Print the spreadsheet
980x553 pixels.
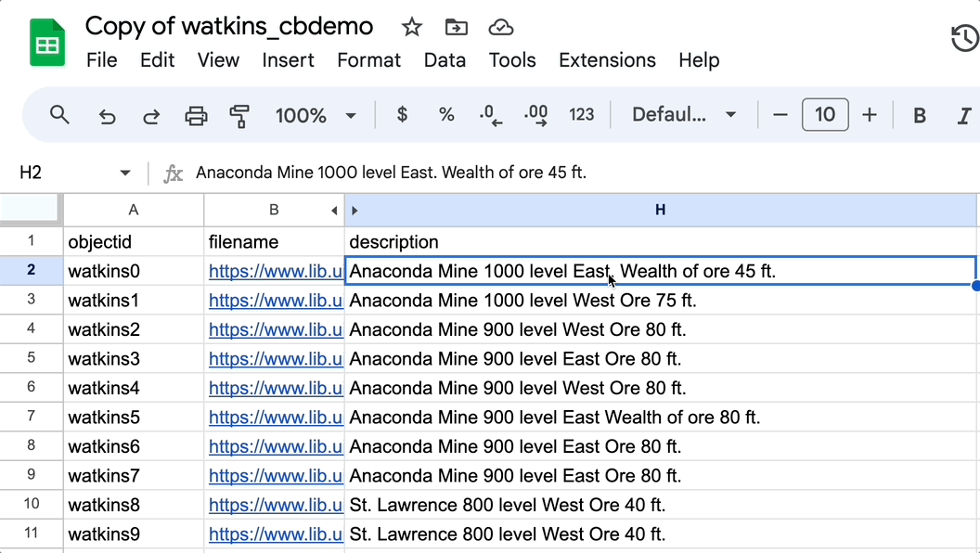(x=196, y=115)
